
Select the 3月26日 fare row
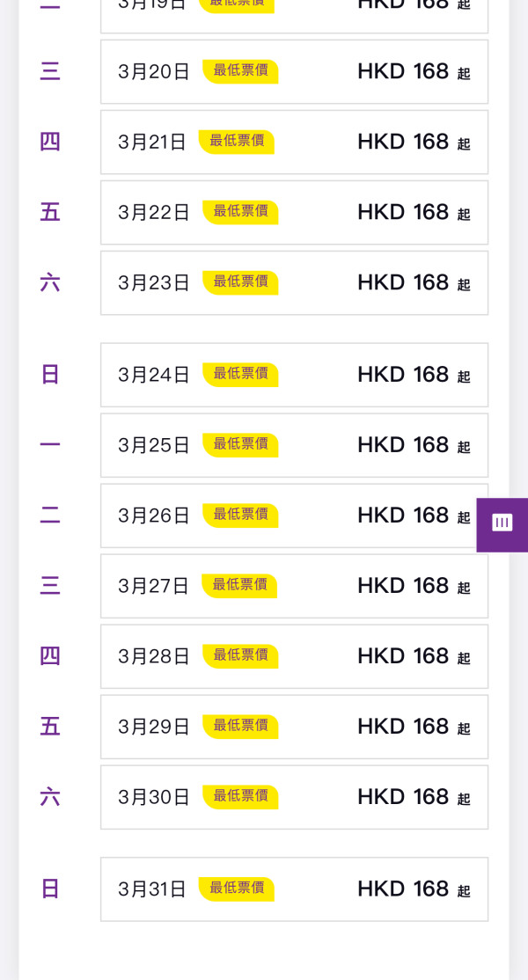coord(294,516)
